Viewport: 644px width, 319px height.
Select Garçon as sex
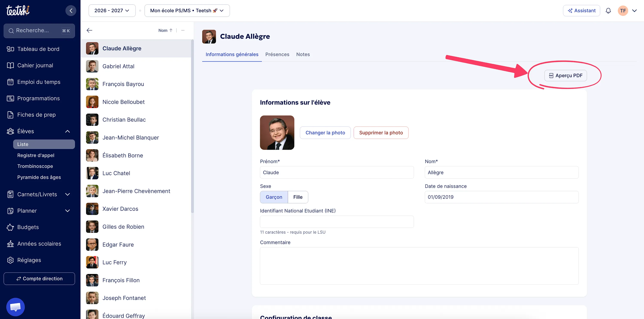(274, 197)
